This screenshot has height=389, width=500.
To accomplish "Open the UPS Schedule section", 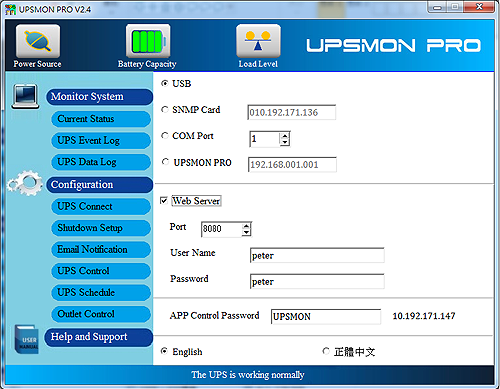I will click(101, 293).
